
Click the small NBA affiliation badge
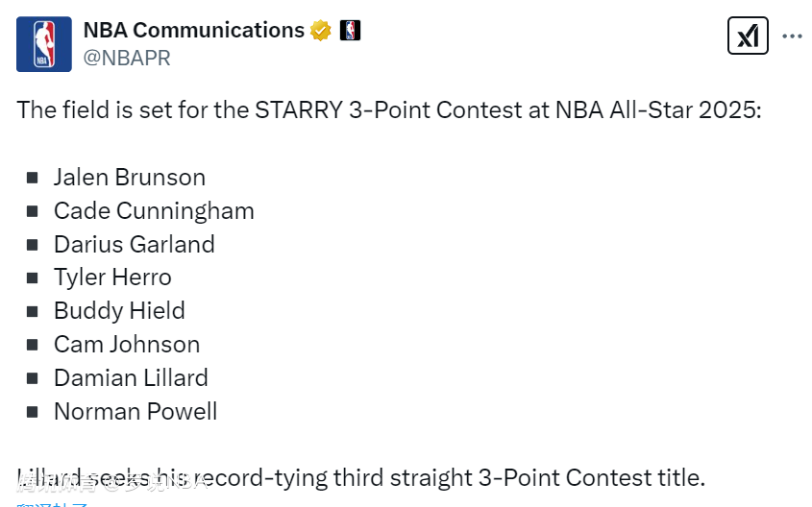pos(350,31)
